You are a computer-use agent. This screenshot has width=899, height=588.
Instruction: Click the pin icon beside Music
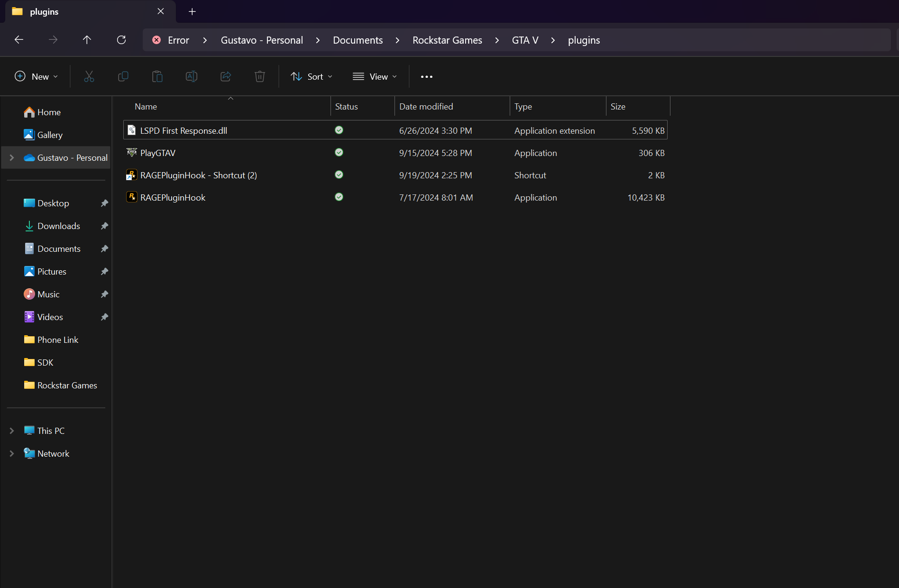tap(104, 294)
